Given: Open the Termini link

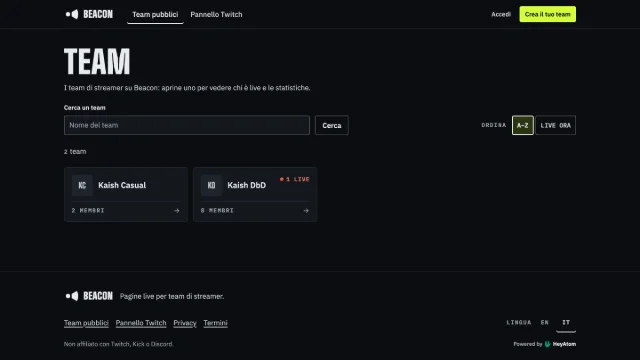Looking at the screenshot, I should pos(216,323).
